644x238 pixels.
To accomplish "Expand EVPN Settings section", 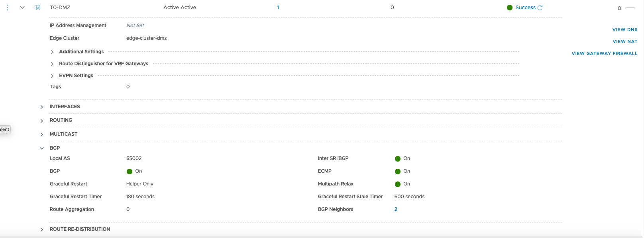I will coord(52,76).
